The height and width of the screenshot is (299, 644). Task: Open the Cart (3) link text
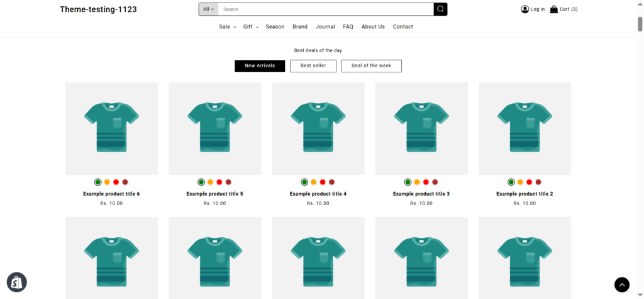click(569, 9)
